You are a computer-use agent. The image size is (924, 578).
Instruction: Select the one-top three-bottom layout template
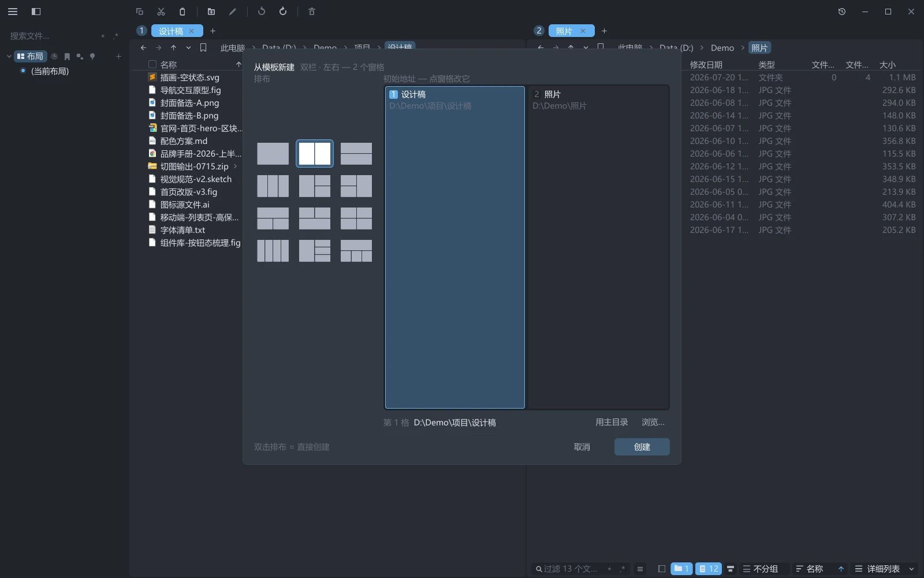(356, 251)
